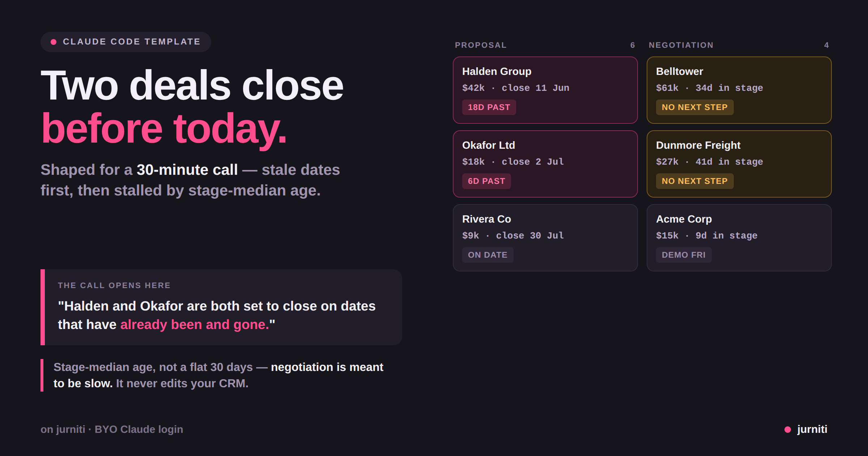
Task: Open the Halden Group deal card
Action: (545, 90)
